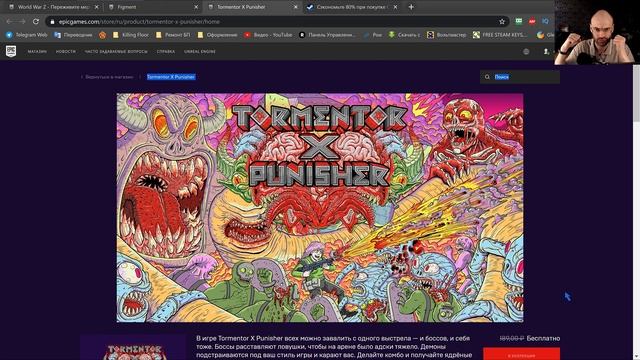Open the Скачать с bookmark
The height and width of the screenshot is (360, 640).
click(x=404, y=35)
